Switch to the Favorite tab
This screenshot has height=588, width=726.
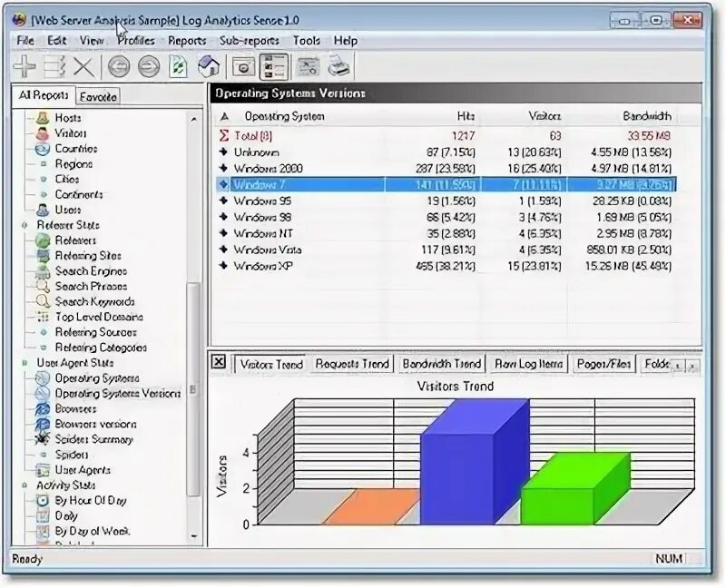[x=98, y=97]
